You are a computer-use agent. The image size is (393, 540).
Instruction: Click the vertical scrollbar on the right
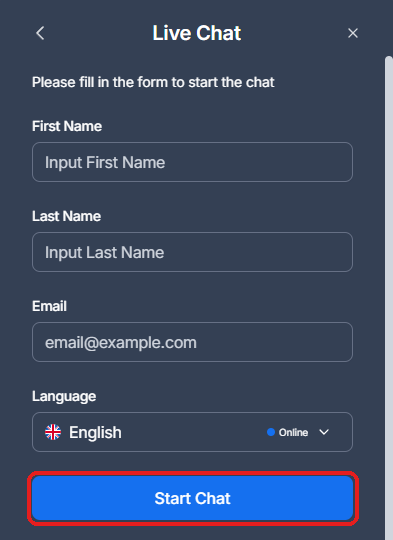coord(389,298)
